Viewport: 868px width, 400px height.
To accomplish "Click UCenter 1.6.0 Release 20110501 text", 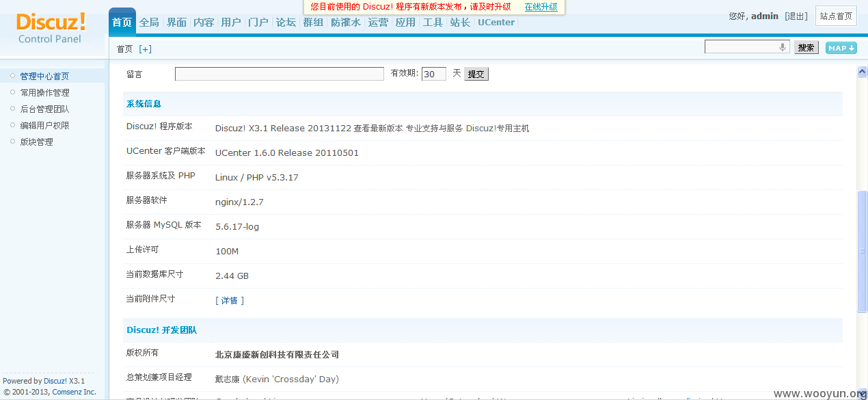I will [x=287, y=153].
